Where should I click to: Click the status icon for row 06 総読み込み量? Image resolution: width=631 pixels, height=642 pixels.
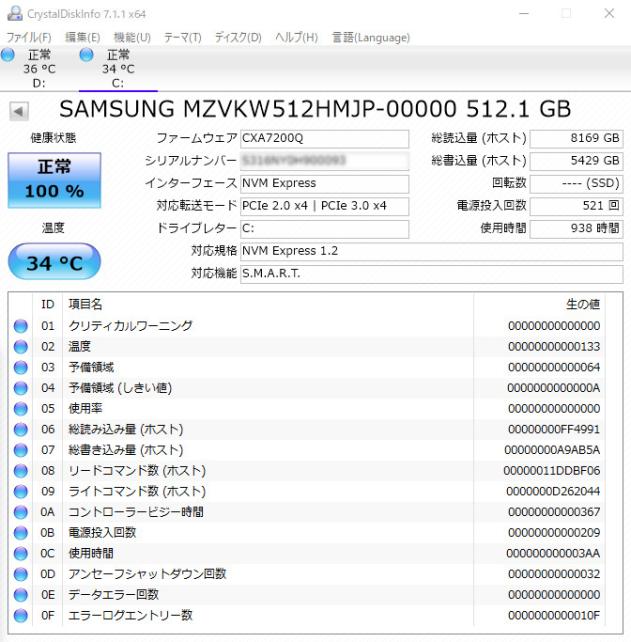click(x=20, y=430)
